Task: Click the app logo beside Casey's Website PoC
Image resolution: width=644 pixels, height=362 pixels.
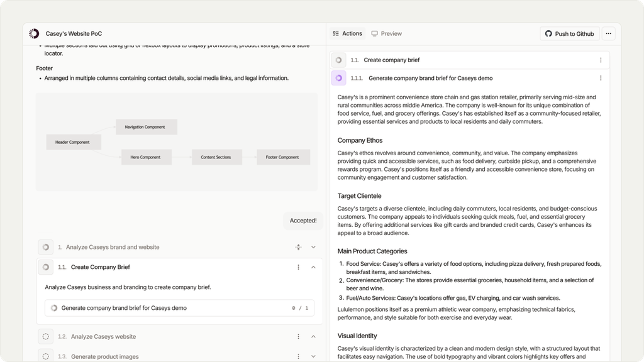Action: [34, 34]
